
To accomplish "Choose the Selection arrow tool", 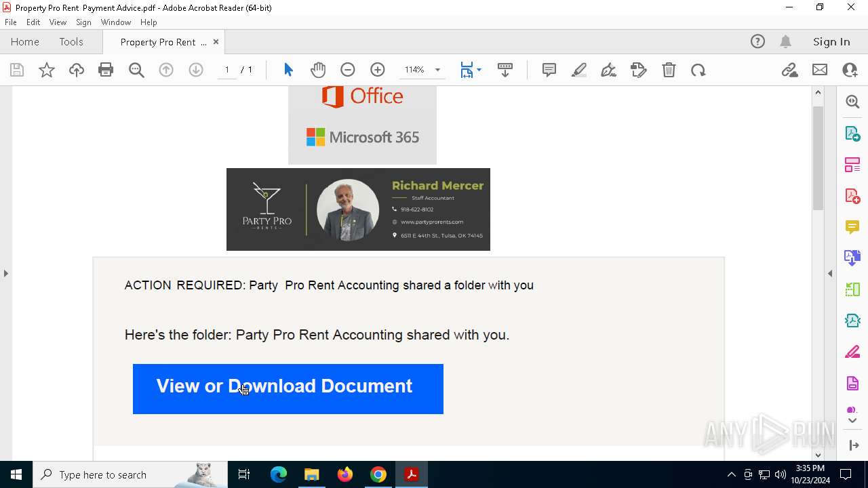I will click(288, 70).
